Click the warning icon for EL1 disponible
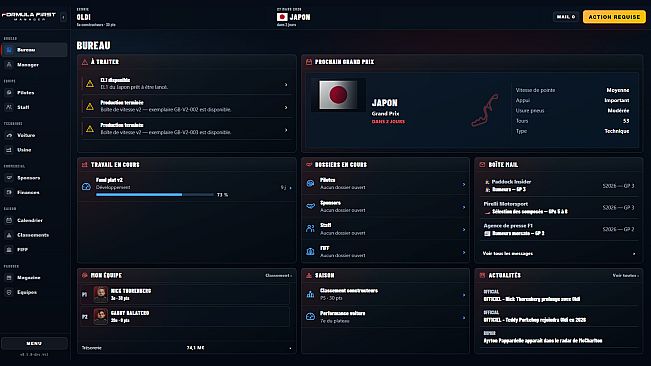 tap(90, 84)
